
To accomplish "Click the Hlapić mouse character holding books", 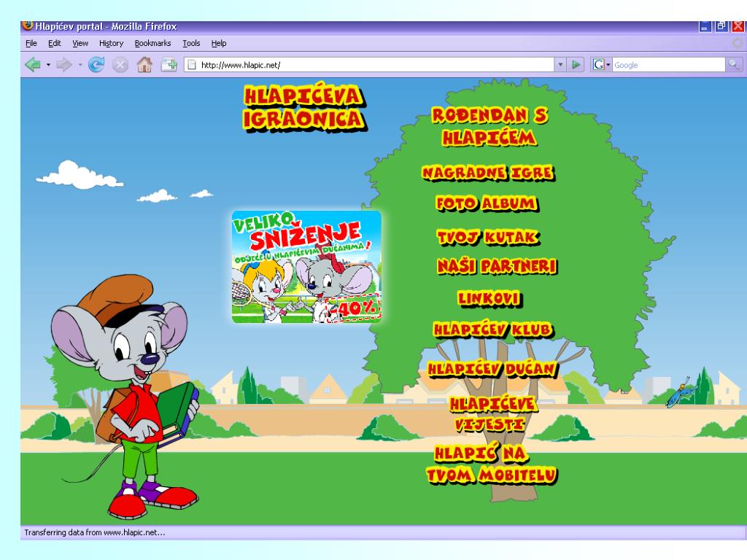I will click(x=125, y=396).
